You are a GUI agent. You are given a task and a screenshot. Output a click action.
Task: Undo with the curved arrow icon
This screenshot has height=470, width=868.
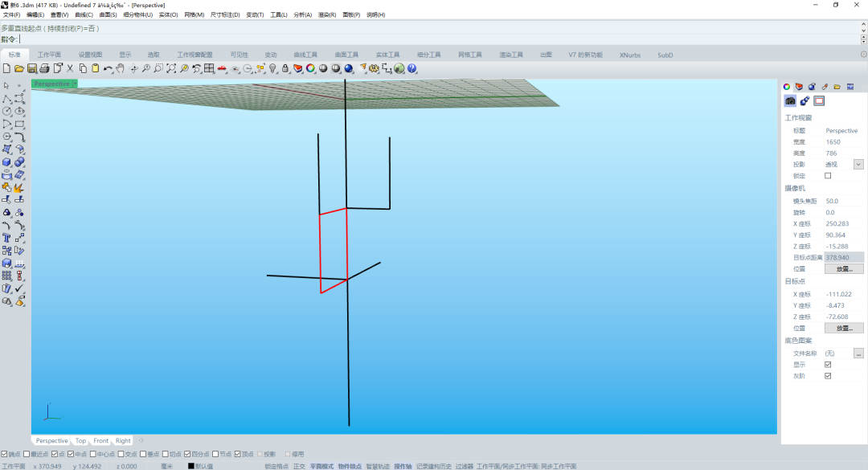[x=108, y=68]
